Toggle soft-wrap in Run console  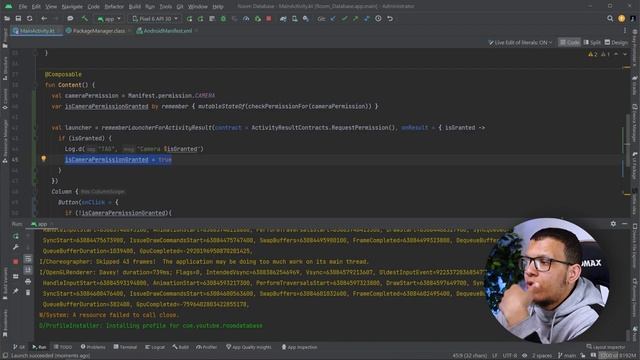pyautogui.click(x=28, y=258)
